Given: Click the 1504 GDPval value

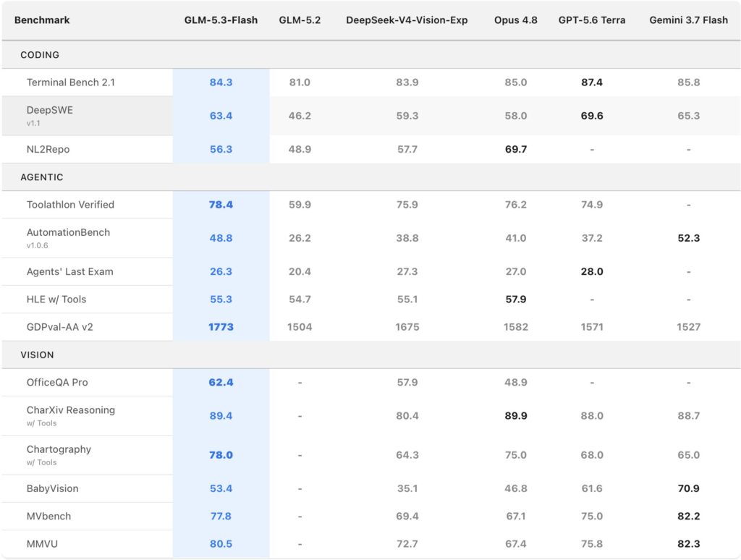Looking at the screenshot, I should coord(300,327).
